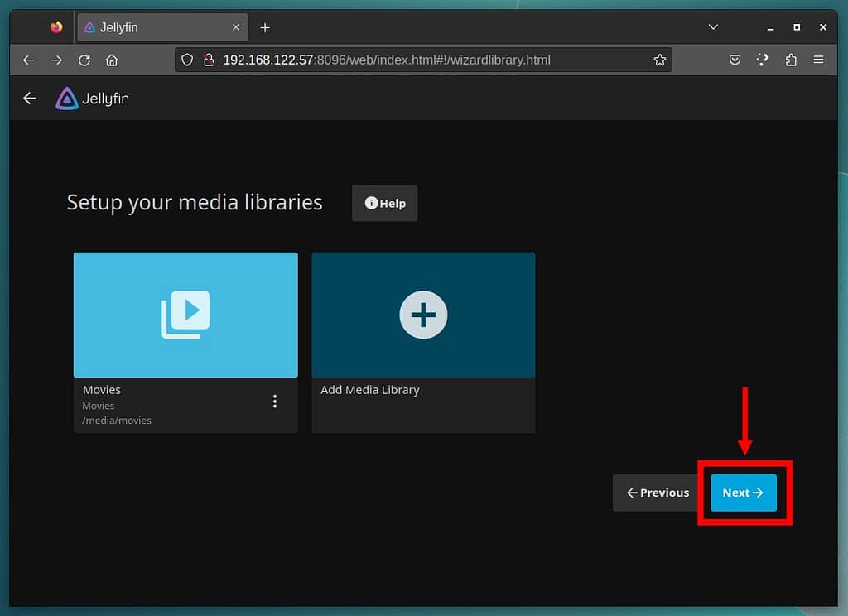Click the Next button

[743, 493]
